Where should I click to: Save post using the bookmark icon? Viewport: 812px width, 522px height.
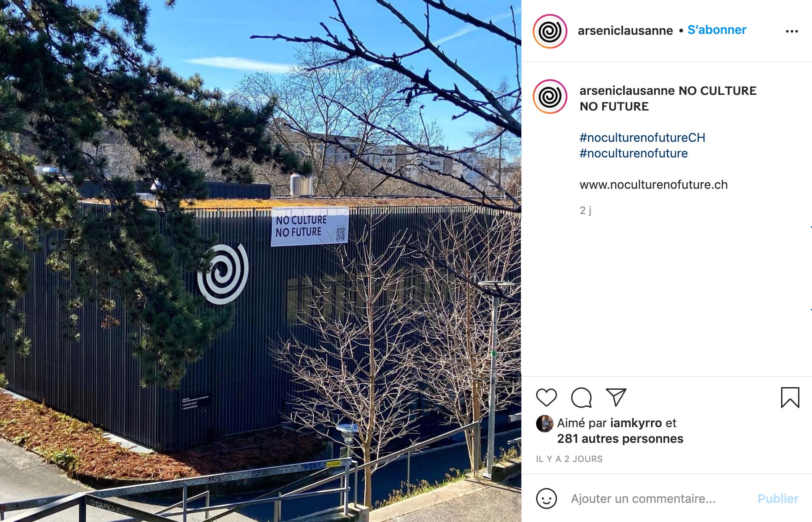click(x=790, y=397)
